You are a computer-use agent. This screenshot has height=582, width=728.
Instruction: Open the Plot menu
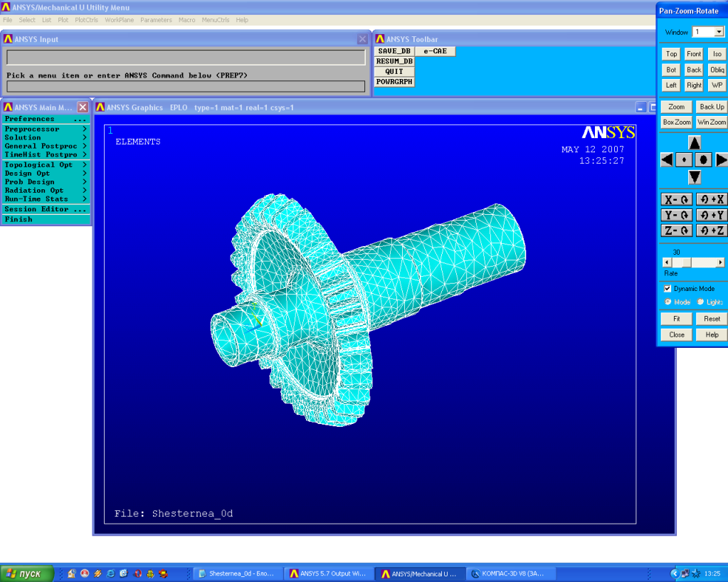(63, 20)
